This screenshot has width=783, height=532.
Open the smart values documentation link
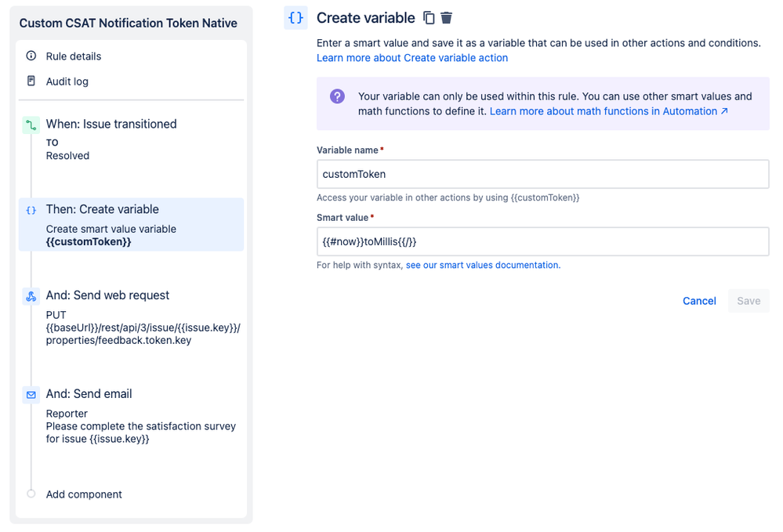pyautogui.click(x=481, y=265)
